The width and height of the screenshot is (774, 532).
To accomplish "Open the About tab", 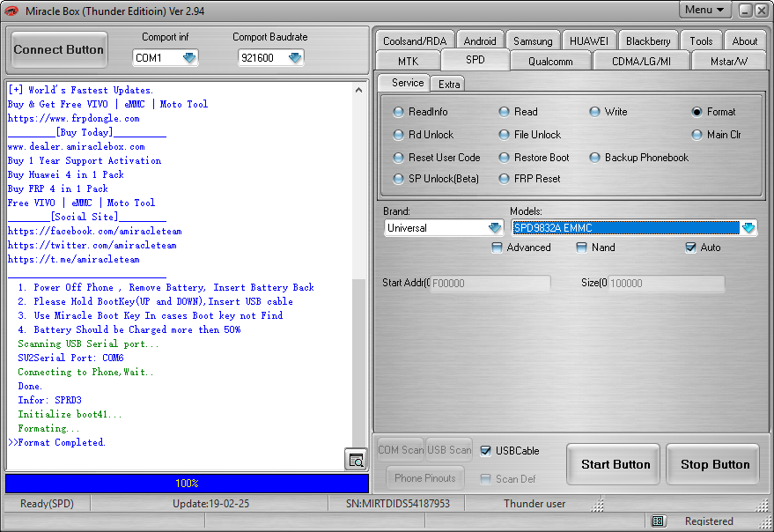I will coord(744,41).
